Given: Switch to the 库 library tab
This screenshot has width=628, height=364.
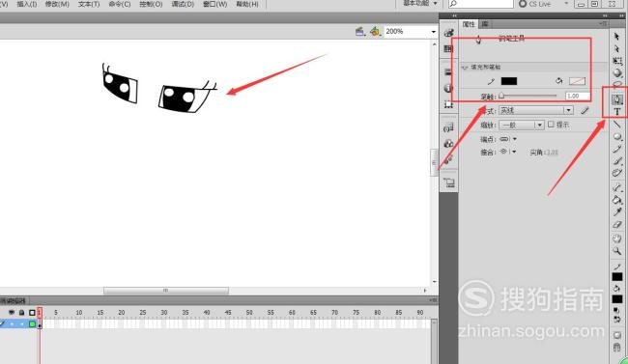Looking at the screenshot, I should [x=485, y=24].
